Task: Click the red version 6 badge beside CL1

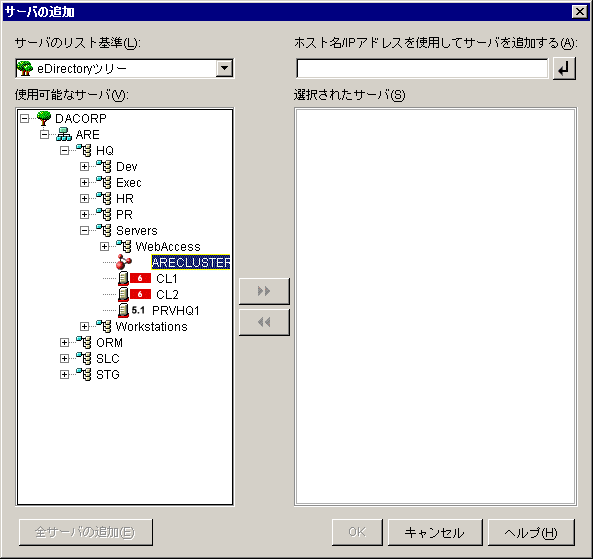Action: click(x=140, y=278)
